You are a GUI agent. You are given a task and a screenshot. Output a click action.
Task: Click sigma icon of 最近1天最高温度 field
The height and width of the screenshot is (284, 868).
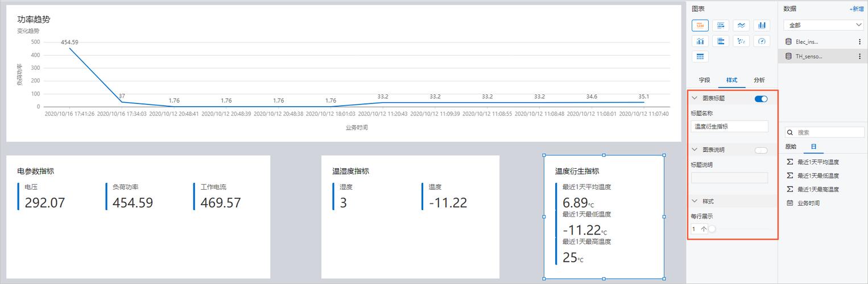(790, 189)
